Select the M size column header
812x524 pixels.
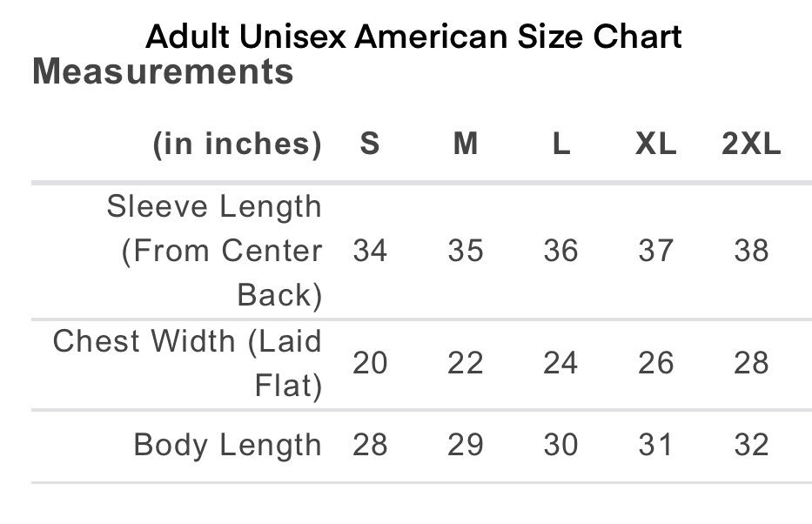pos(466,144)
